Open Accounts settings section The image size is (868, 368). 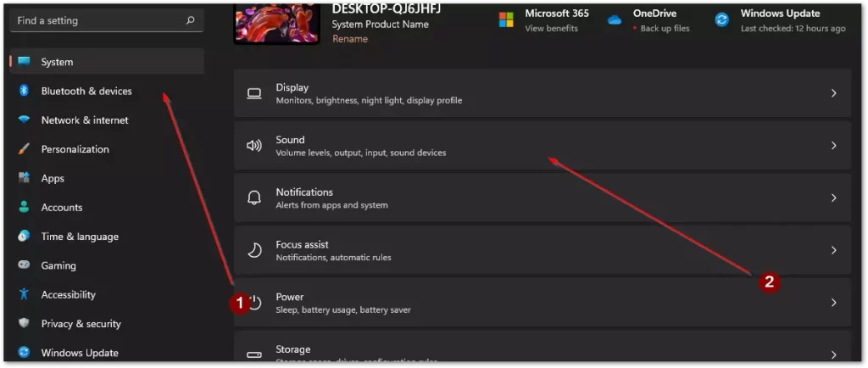pos(107,207)
